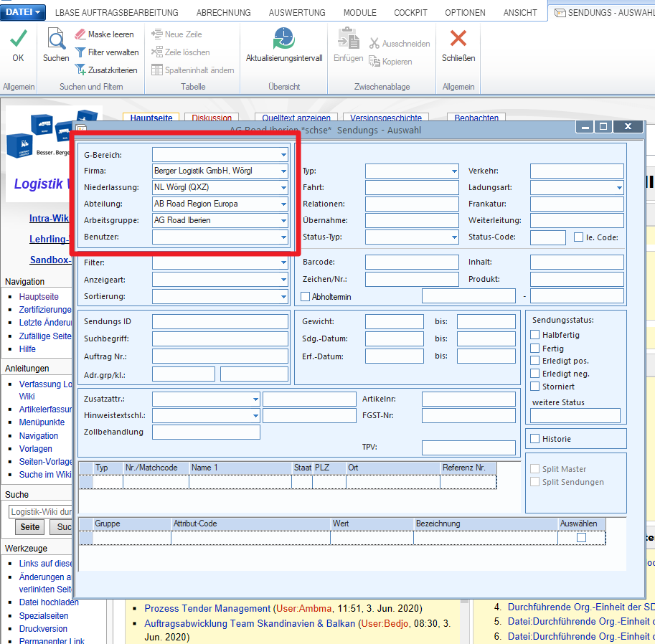Click the Zertifizierungen wiki navigation link

(45, 310)
